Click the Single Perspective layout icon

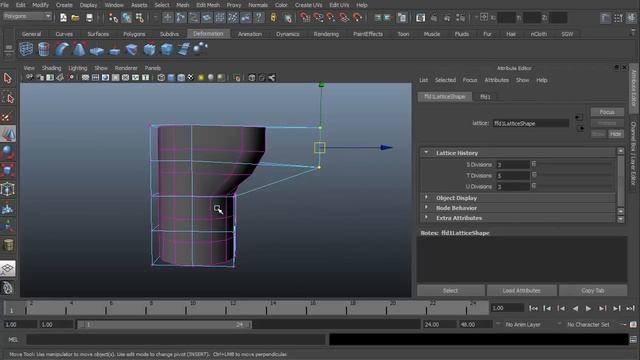point(8,269)
